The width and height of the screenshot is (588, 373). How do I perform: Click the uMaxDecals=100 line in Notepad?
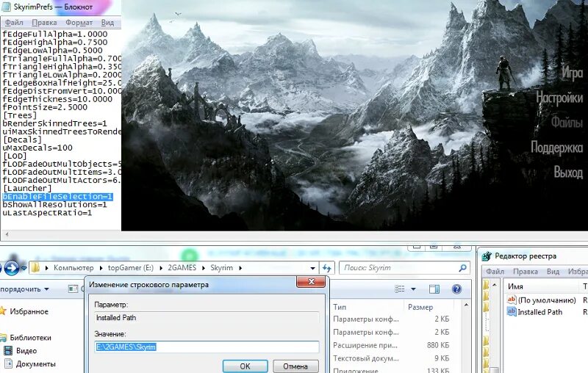pyautogui.click(x=37, y=148)
